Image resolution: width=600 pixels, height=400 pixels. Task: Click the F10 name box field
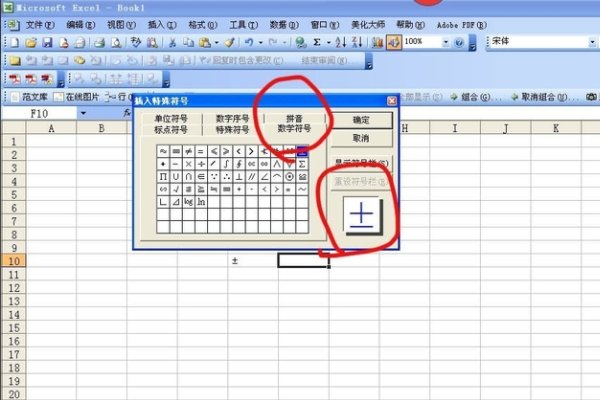tap(39, 113)
